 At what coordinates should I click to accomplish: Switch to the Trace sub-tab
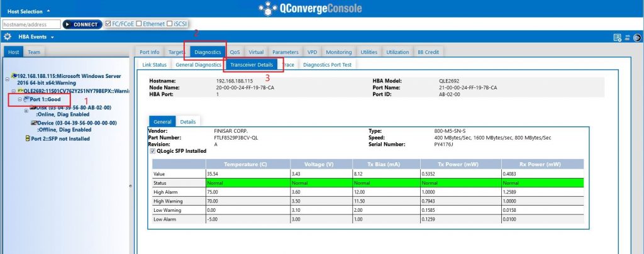(x=288, y=65)
